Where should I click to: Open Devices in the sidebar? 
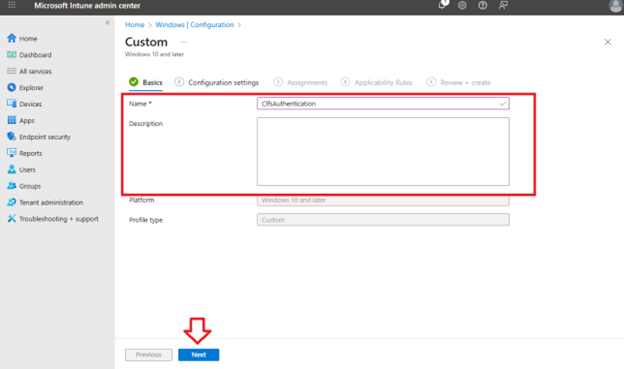pyautogui.click(x=31, y=104)
